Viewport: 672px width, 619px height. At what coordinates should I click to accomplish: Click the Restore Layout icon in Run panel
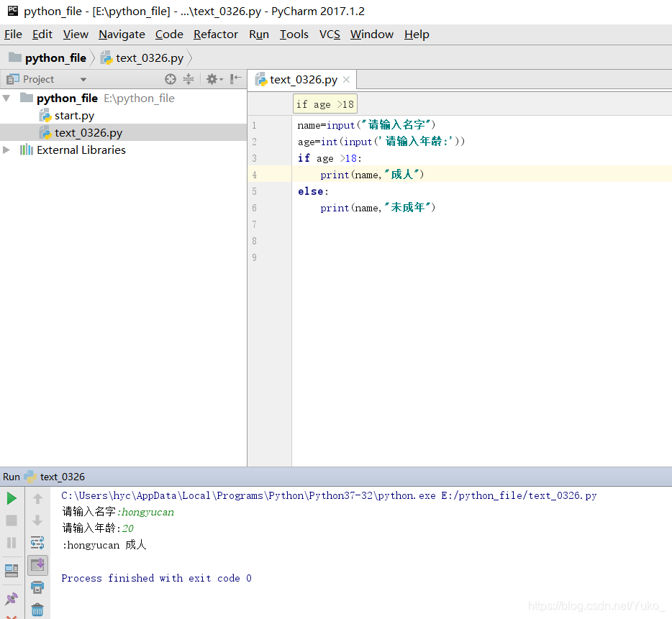point(12,570)
